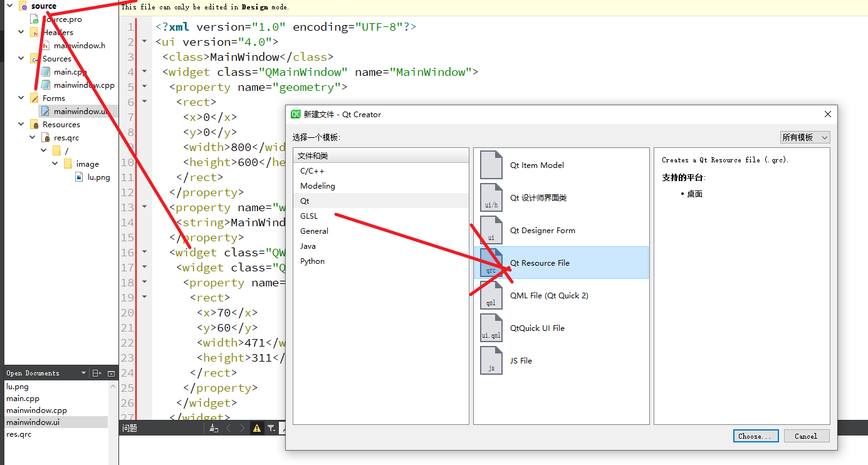Fold the code block at line 16
The height and width of the screenshot is (465, 868).
[x=145, y=253]
